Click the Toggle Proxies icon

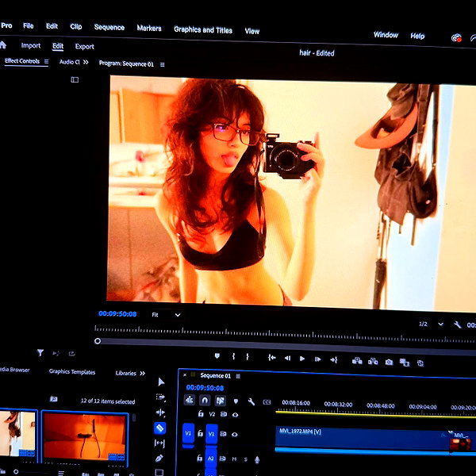(420, 363)
